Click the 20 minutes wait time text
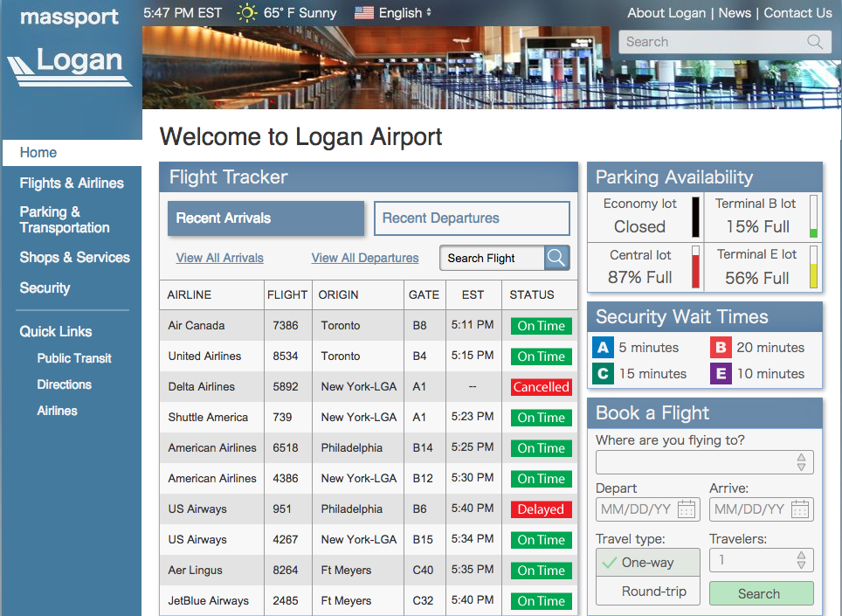The image size is (842, 616). [770, 348]
